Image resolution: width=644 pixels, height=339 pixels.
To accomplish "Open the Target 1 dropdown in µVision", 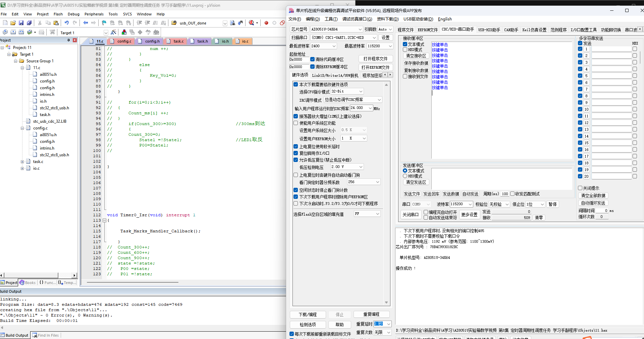I will tap(106, 33).
